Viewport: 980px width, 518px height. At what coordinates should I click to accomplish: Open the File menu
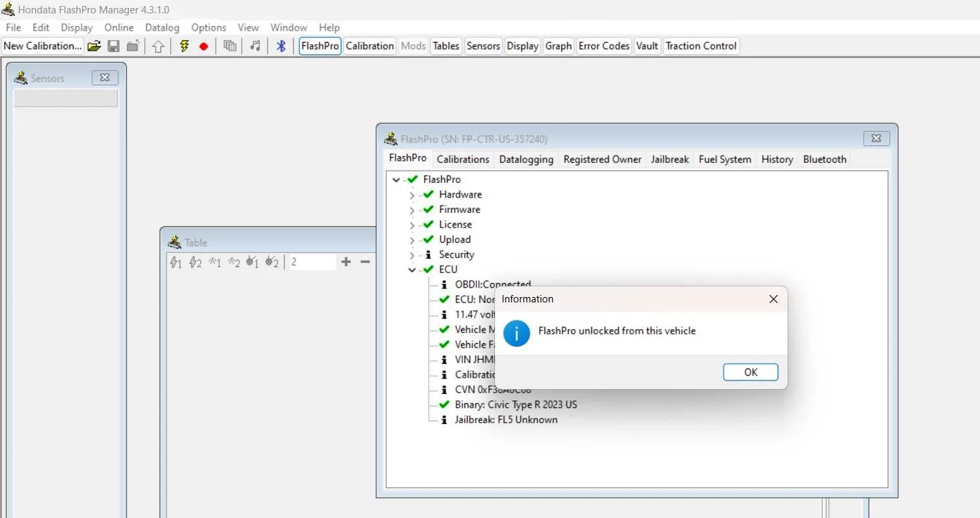coord(13,27)
